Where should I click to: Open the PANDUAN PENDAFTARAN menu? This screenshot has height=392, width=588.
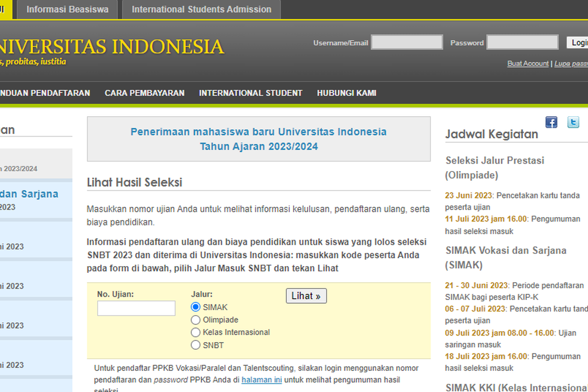tap(45, 93)
